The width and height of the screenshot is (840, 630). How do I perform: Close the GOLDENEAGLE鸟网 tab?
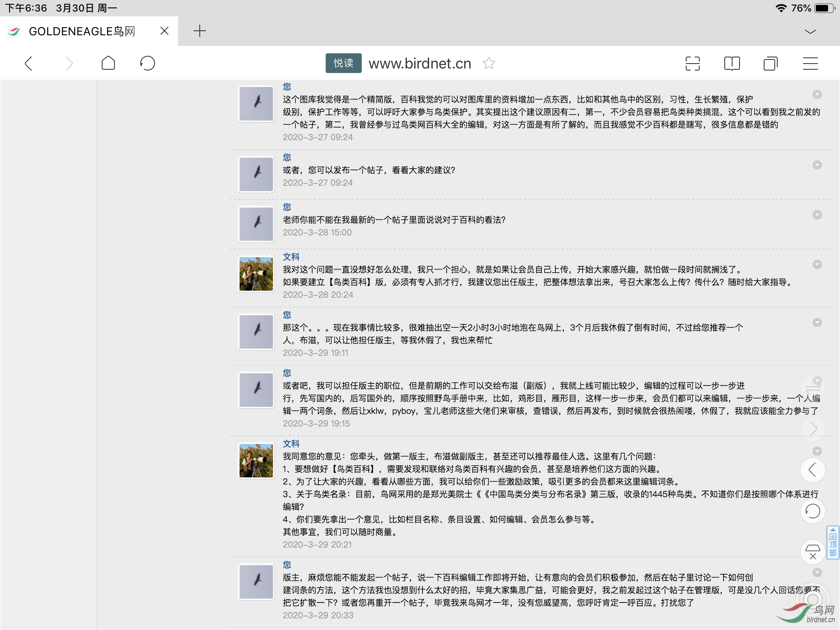coord(164,31)
